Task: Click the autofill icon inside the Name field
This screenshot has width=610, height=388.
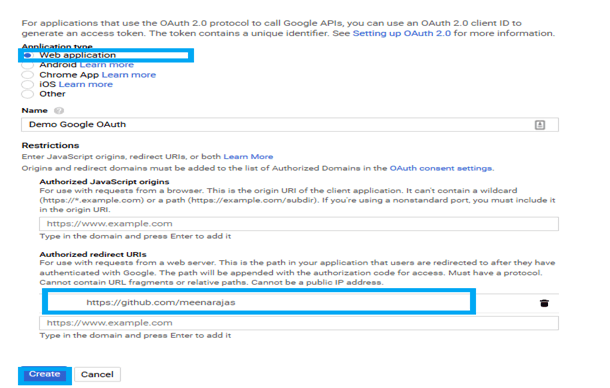Action: (540, 125)
